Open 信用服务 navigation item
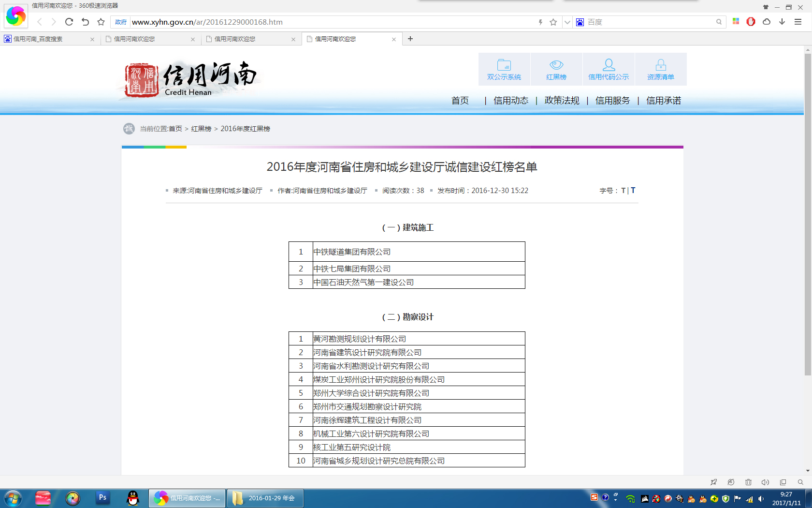812x508 pixels. coord(612,101)
